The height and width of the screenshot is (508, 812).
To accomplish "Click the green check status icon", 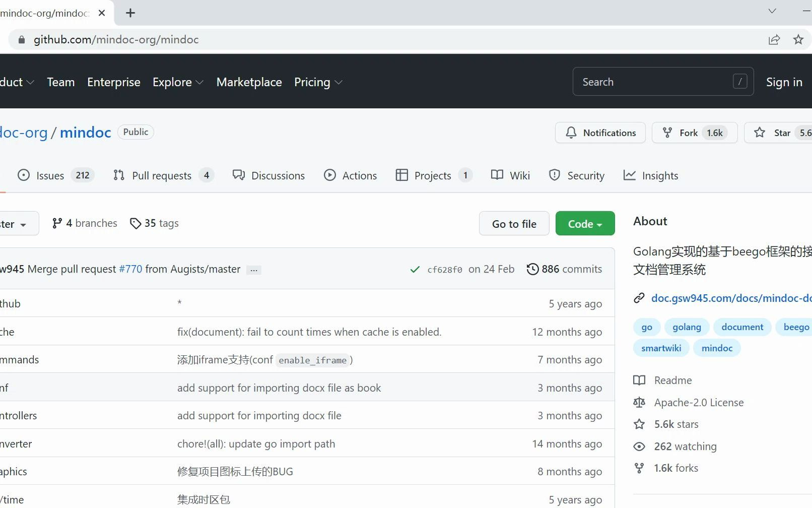I will click(415, 270).
